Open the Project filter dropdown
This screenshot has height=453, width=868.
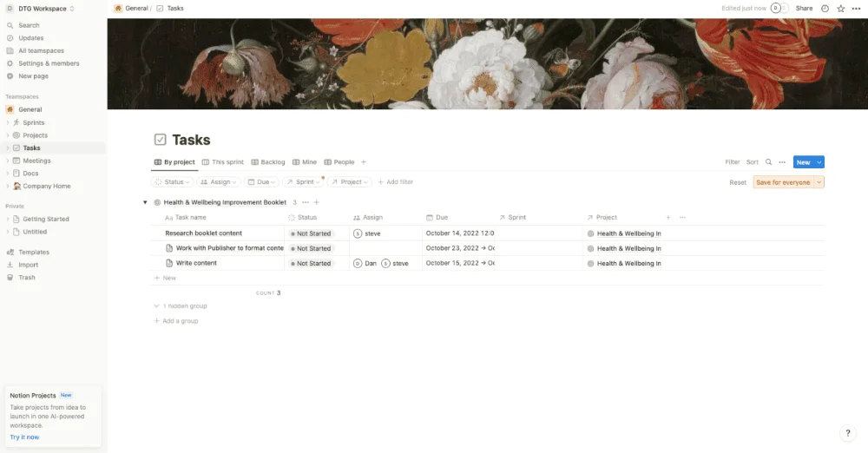[x=349, y=182]
